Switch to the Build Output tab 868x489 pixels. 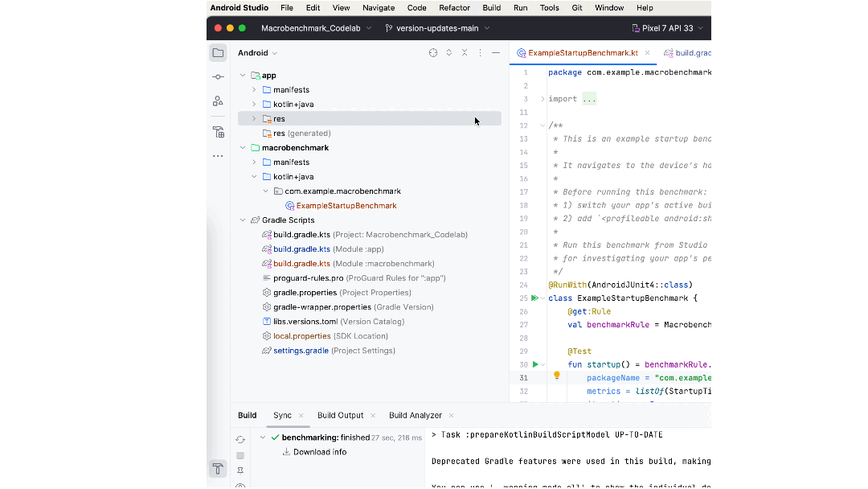(340, 416)
